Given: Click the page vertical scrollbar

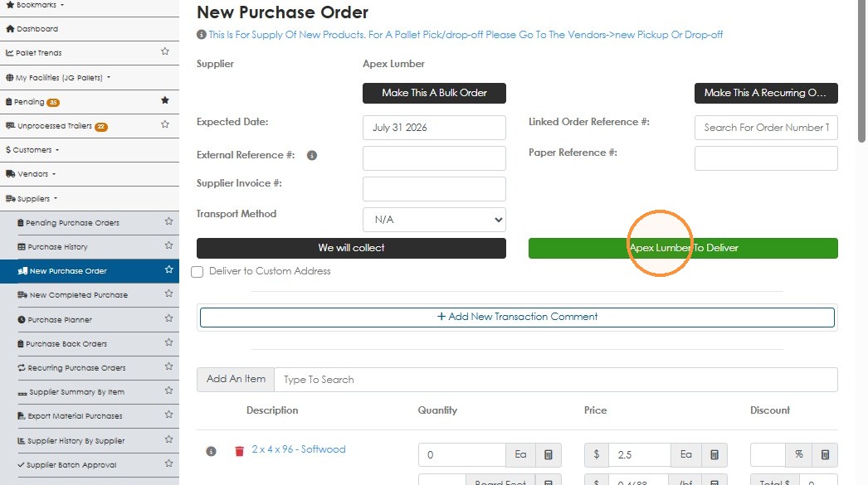Looking at the screenshot, I should point(862,72).
